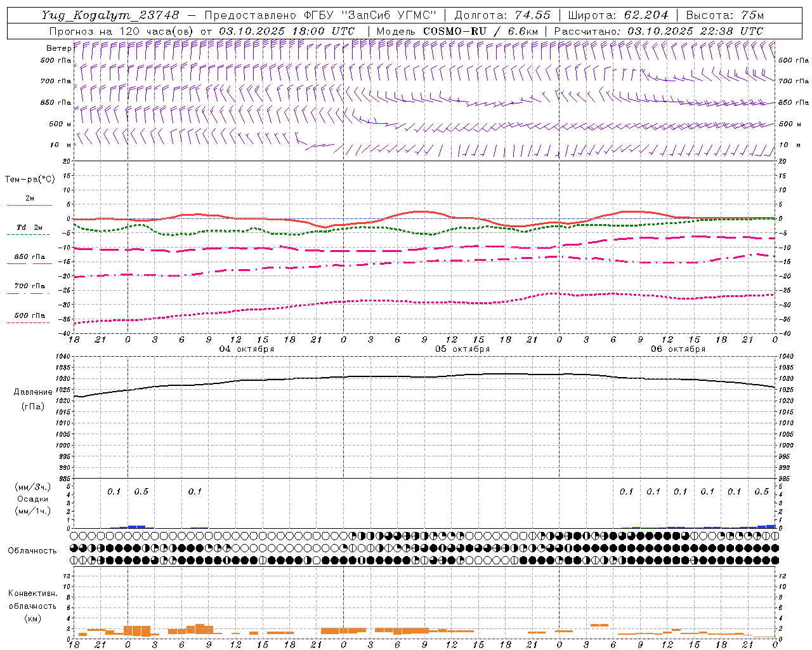Click the forecast start 03.10.2025 18:00 UTC
Viewport: 812px width, 650px height.
pyautogui.click(x=287, y=31)
